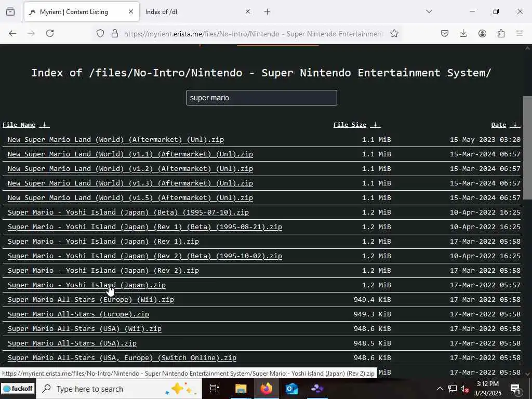Download New Super Mario Land v1.3 zip
Image resolution: width=532 pixels, height=399 pixels.
(130, 183)
